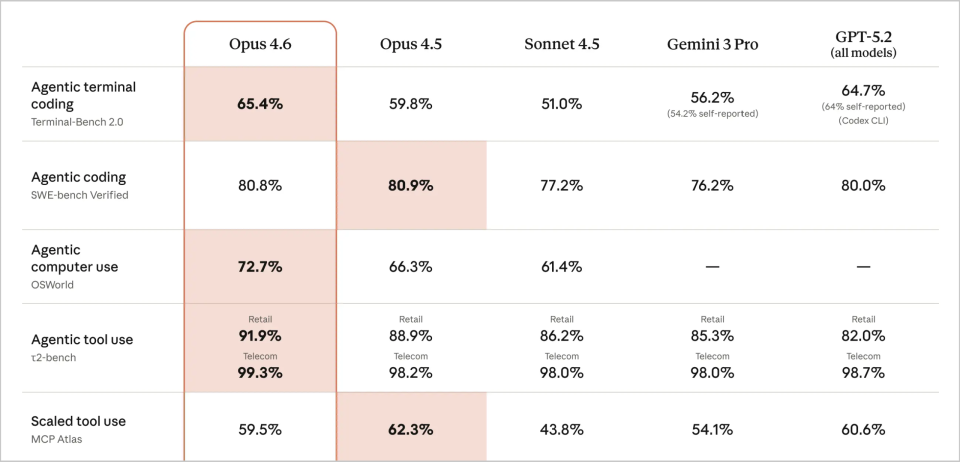
Task: Select Sonnet 4.5's 51.0% terminal coding score
Action: pos(561,103)
